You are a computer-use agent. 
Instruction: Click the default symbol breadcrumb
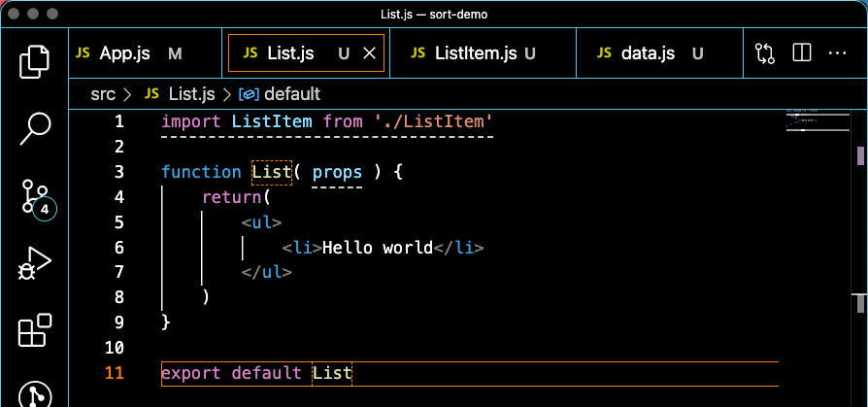[x=292, y=94]
